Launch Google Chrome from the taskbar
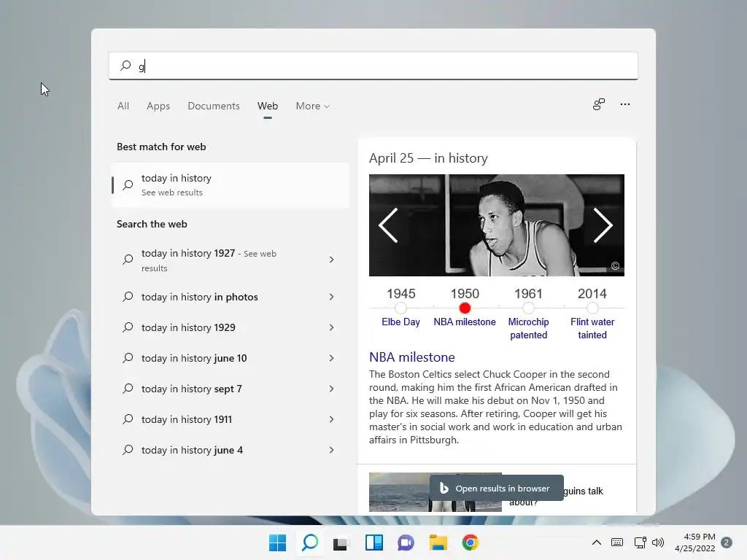747x560 pixels. (471, 542)
